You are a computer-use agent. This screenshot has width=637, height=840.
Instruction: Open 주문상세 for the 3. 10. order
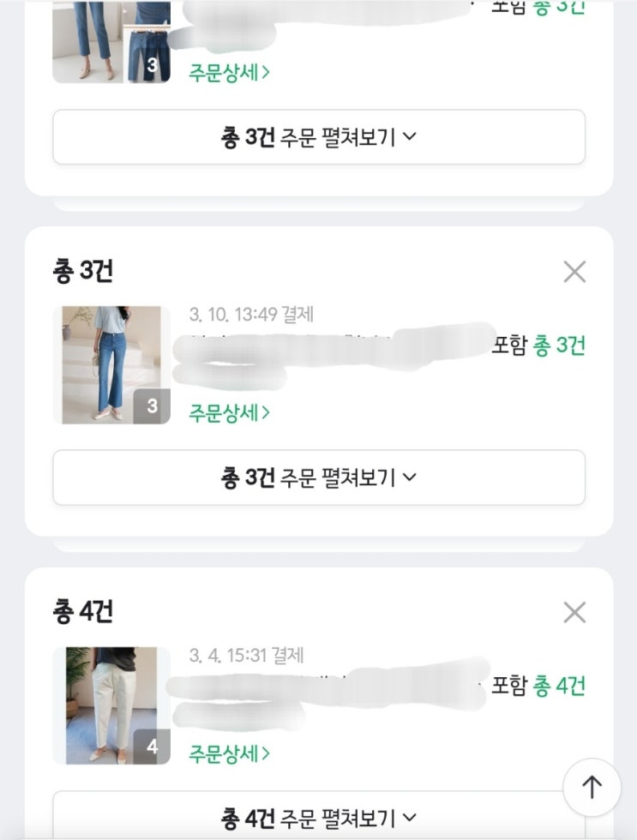[x=230, y=412]
